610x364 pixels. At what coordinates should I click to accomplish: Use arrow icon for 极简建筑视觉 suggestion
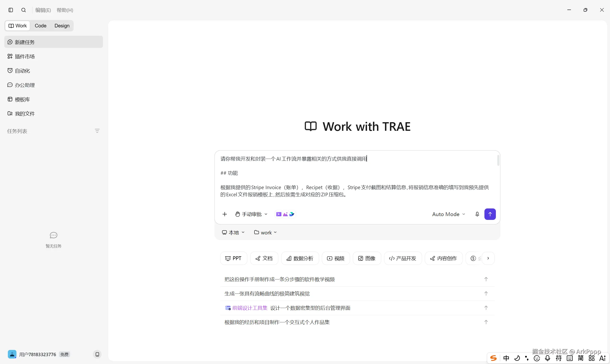(486, 293)
